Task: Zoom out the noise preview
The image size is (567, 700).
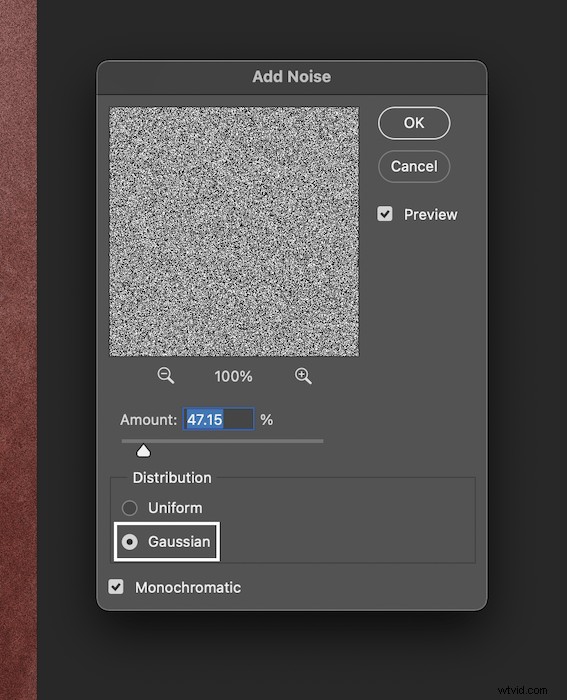Action: tap(166, 376)
